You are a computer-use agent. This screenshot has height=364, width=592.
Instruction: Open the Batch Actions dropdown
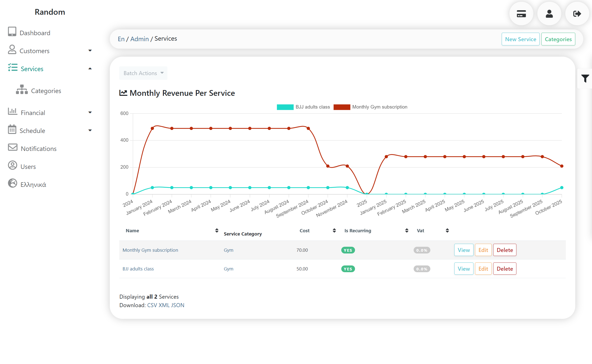tap(143, 73)
